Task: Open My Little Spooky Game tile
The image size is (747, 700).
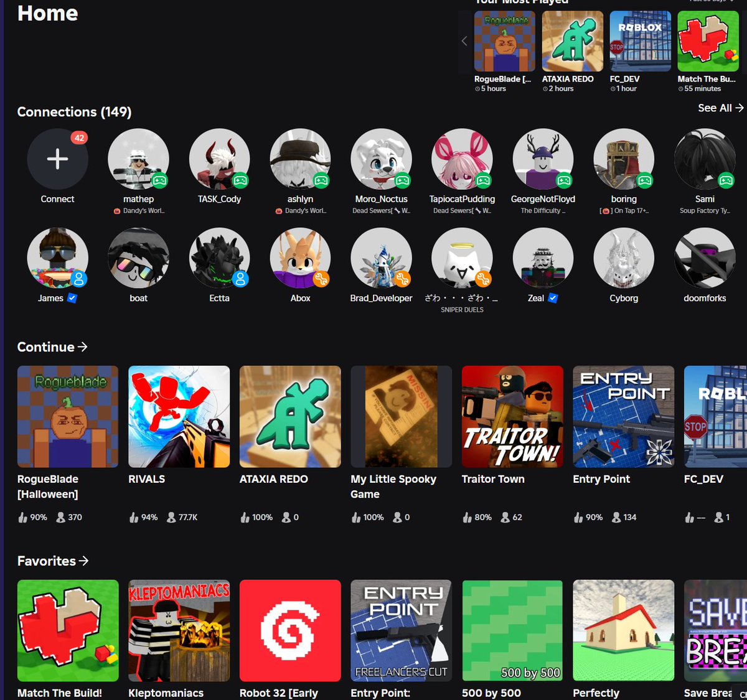Action: (x=402, y=416)
